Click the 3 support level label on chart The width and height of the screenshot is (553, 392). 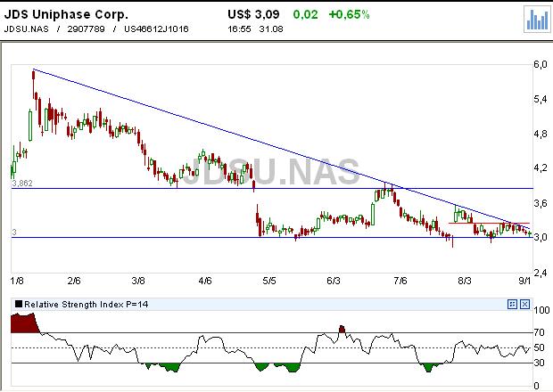(14, 233)
